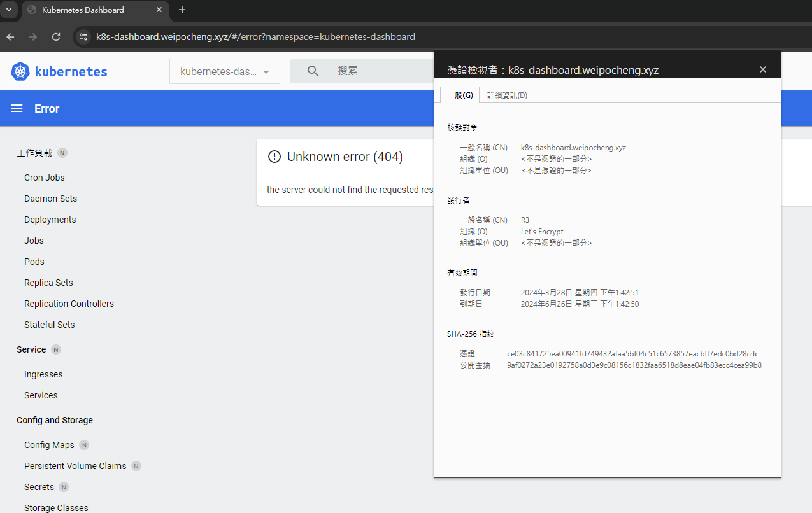Click the N badge beside Config Maps
The image size is (812, 513).
click(84, 445)
